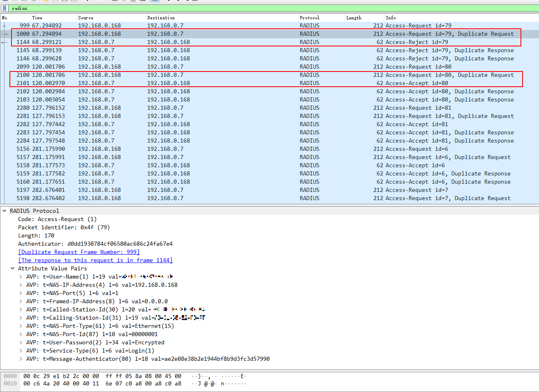
Task: Expand the NAS-IP-Address(4) AVP entry
Action: tap(21, 285)
